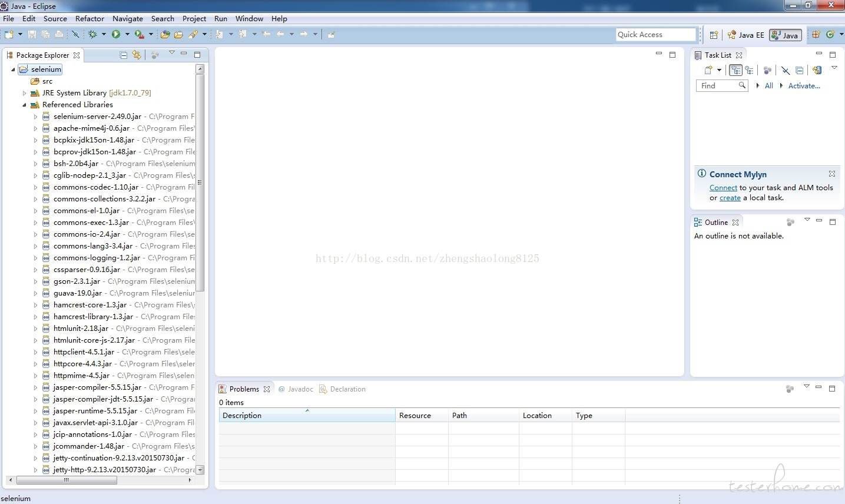Open the Refactor menu

(90, 18)
